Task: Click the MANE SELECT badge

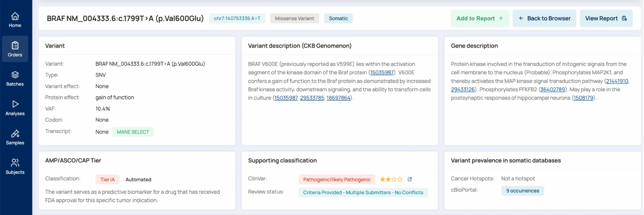Action: point(133,132)
